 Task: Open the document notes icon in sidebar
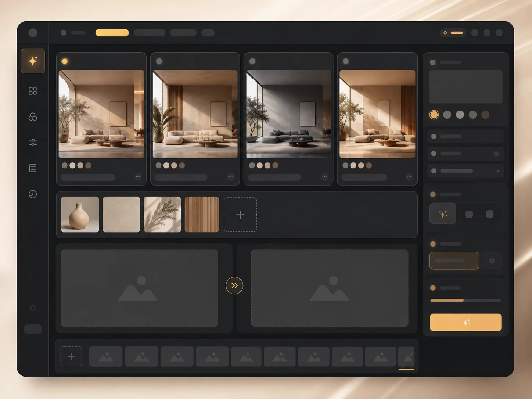[x=33, y=168]
